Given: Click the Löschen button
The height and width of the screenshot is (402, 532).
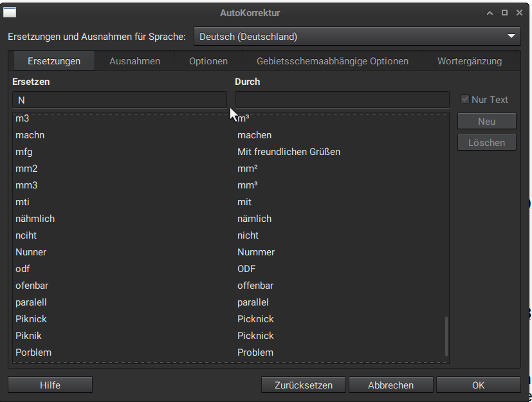Looking at the screenshot, I should click(487, 143).
